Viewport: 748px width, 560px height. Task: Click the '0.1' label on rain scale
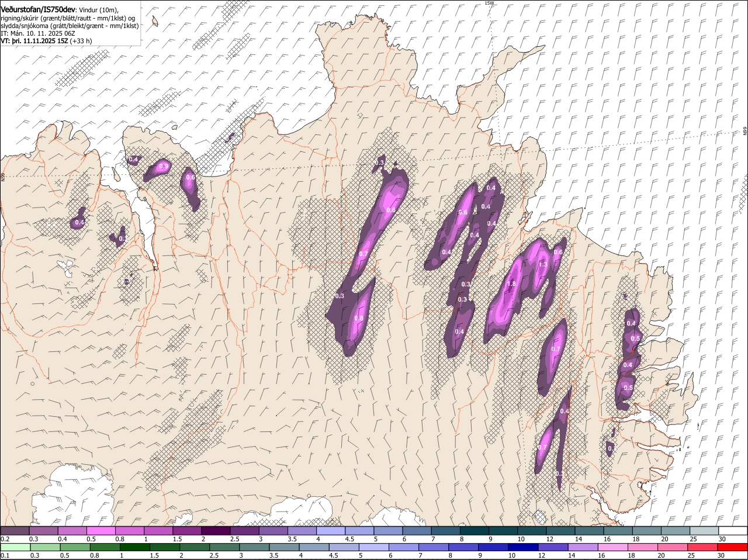click(5, 555)
